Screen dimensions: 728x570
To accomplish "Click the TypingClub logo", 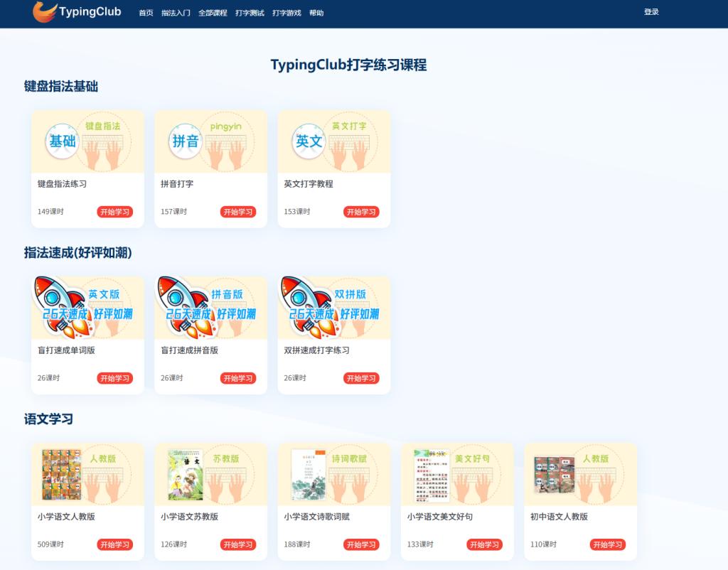I will pyautogui.click(x=77, y=11).
